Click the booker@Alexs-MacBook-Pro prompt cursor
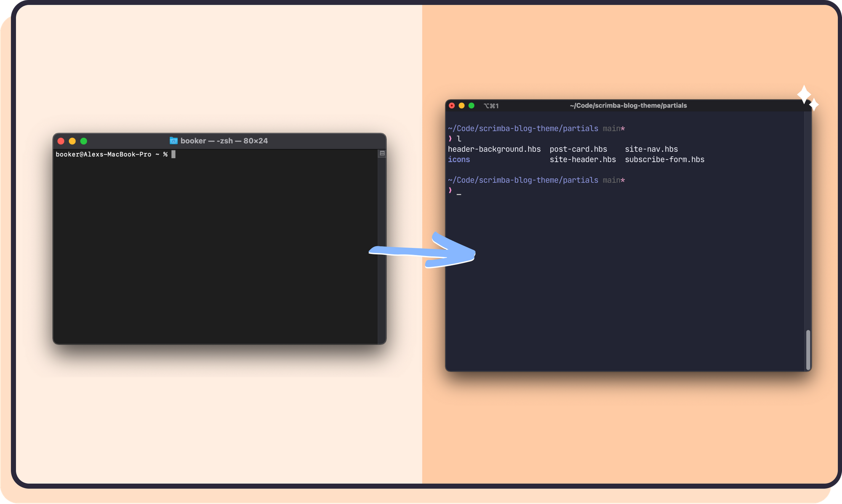Screen dimensions: 842x504 pos(173,155)
